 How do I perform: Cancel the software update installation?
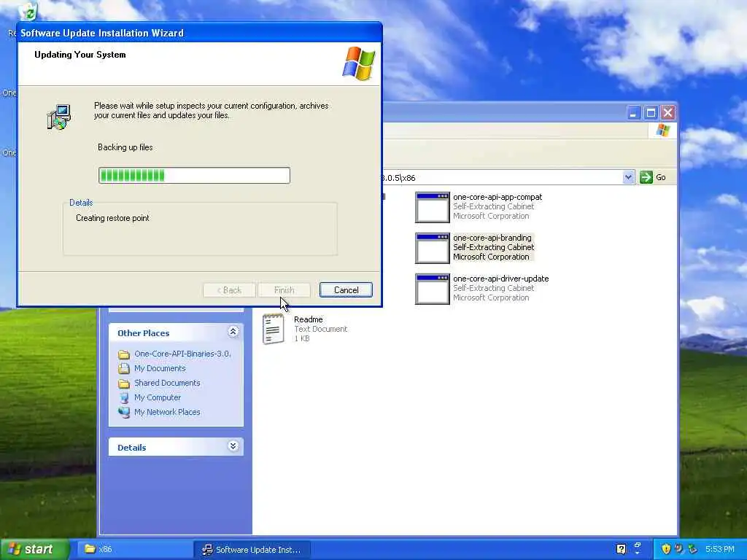pyautogui.click(x=346, y=290)
